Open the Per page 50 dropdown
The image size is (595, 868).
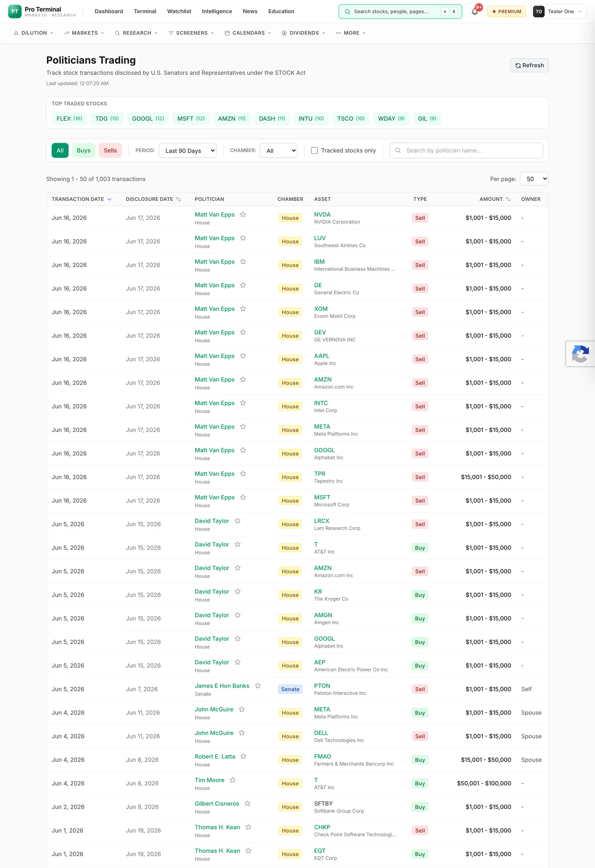(534, 179)
